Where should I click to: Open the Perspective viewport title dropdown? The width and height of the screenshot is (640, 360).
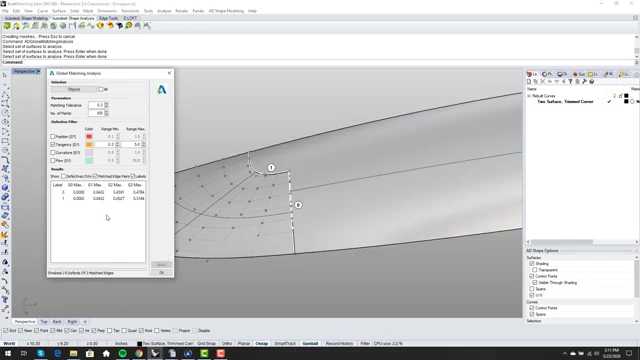tap(38, 71)
